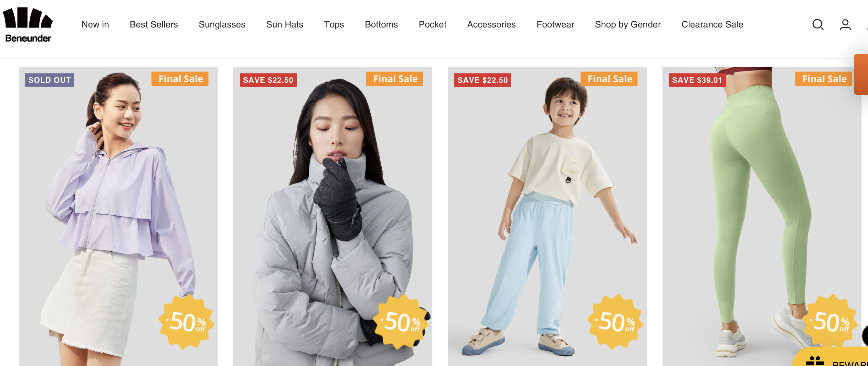
Task: Click the Beneunder logo
Action: click(x=28, y=25)
